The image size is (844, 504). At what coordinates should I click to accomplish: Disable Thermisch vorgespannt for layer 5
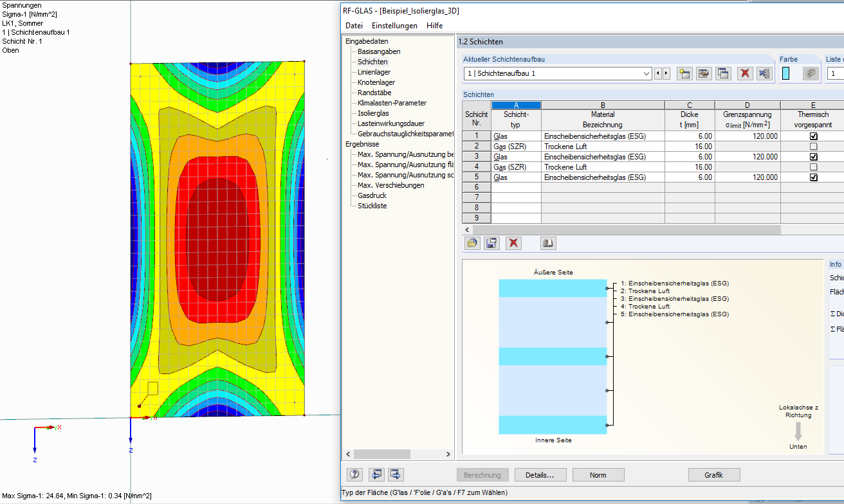click(x=812, y=177)
